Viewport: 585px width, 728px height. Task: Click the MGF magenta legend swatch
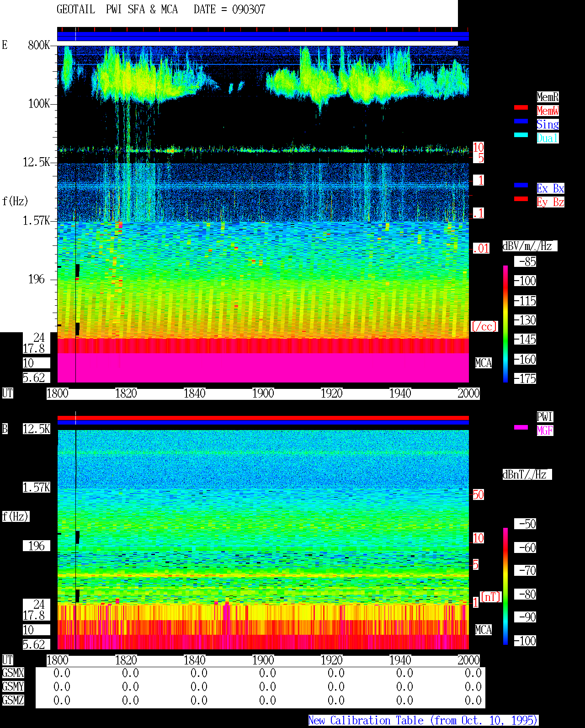pyautogui.click(x=521, y=427)
